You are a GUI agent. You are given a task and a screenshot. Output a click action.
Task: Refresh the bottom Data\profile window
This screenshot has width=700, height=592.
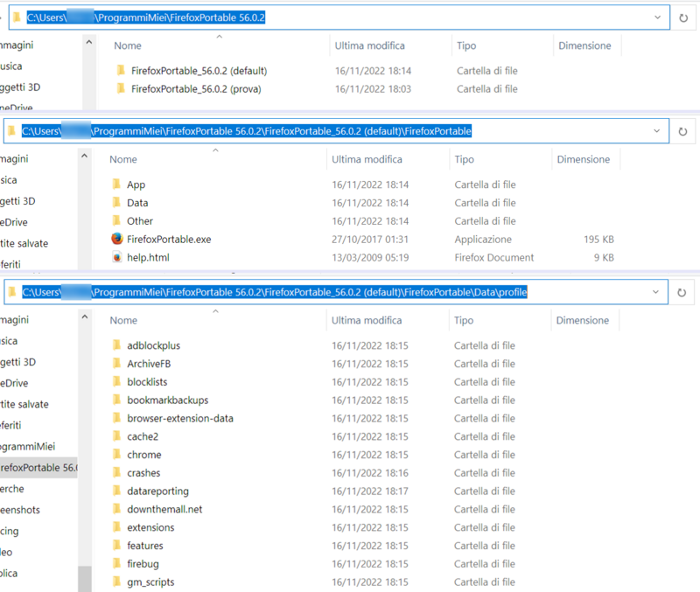click(682, 293)
